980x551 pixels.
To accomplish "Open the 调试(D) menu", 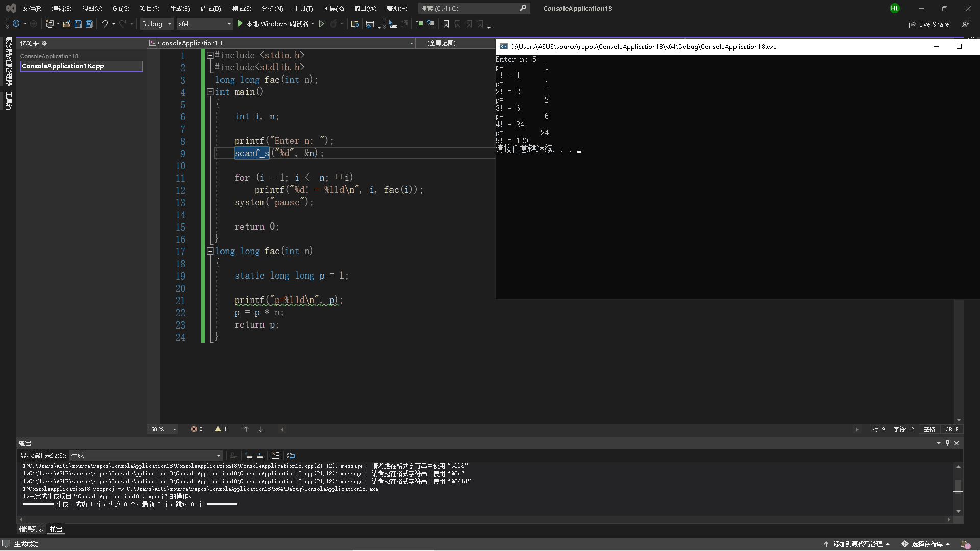I will 210,8.
